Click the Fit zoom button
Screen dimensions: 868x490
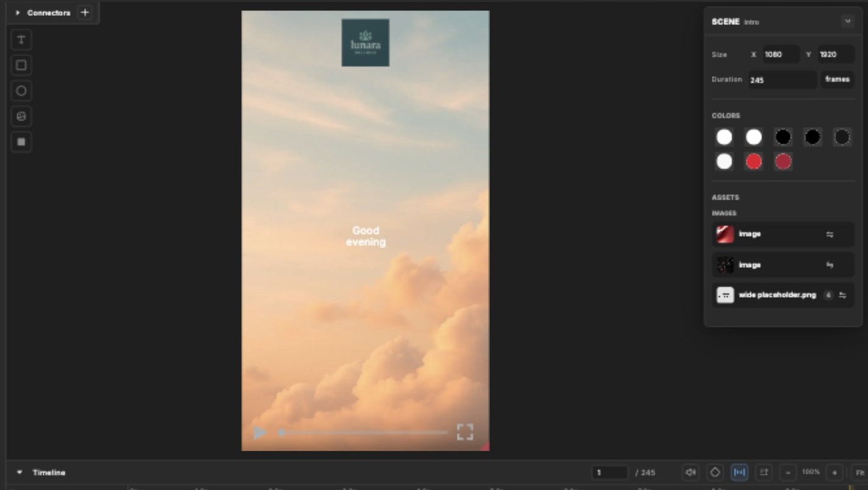coord(860,472)
